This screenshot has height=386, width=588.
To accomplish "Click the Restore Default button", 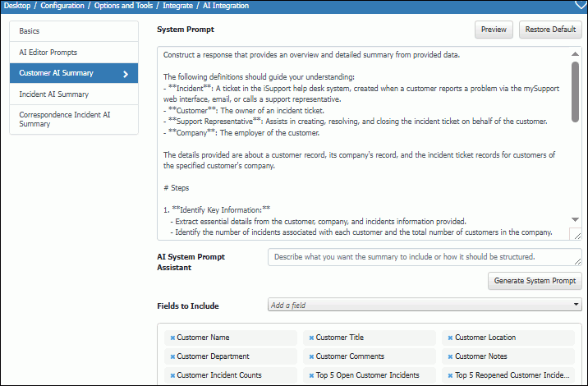I will tap(550, 30).
